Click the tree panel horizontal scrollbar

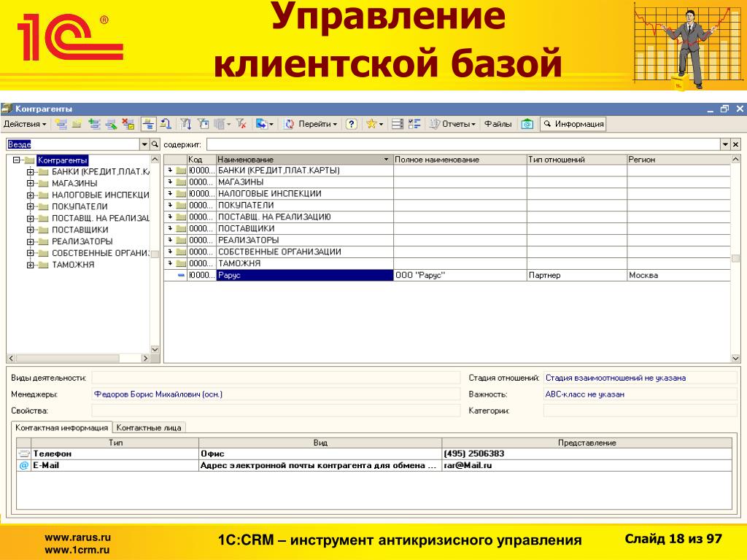coord(79,358)
